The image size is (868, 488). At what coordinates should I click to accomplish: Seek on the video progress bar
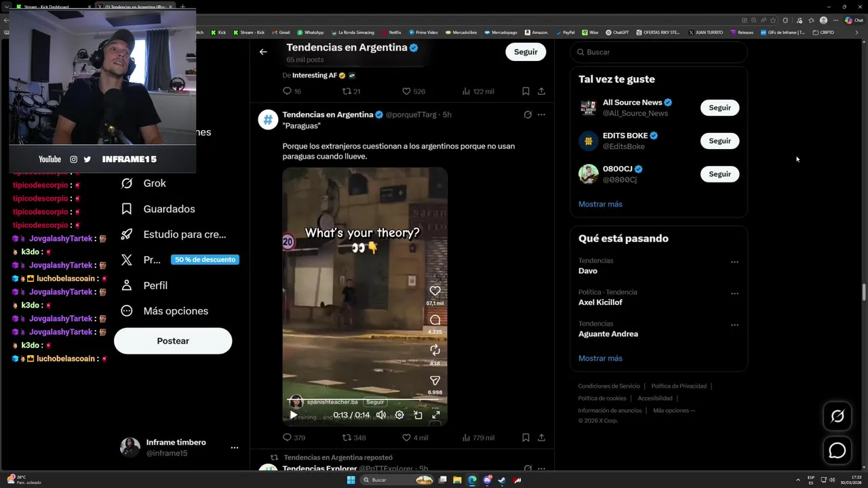coord(365,400)
